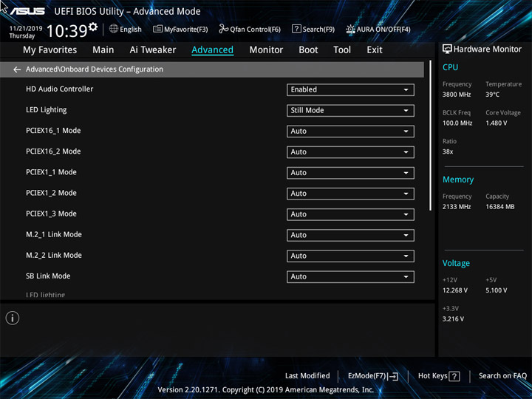
Task: Click Advanced\Onboard Devices Configuration breadcrumb
Action: point(95,69)
